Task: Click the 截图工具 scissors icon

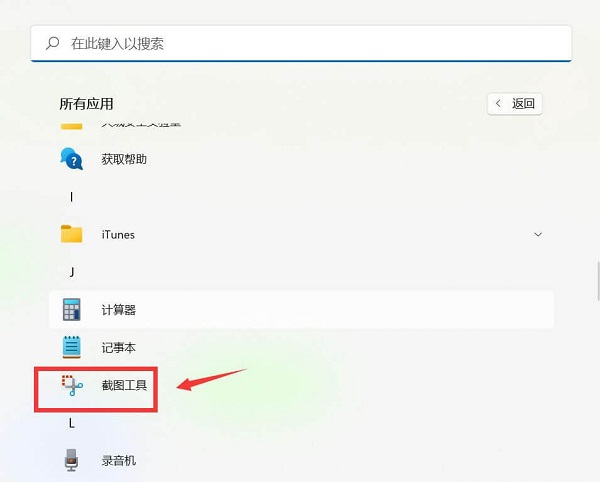Action: tap(71, 386)
